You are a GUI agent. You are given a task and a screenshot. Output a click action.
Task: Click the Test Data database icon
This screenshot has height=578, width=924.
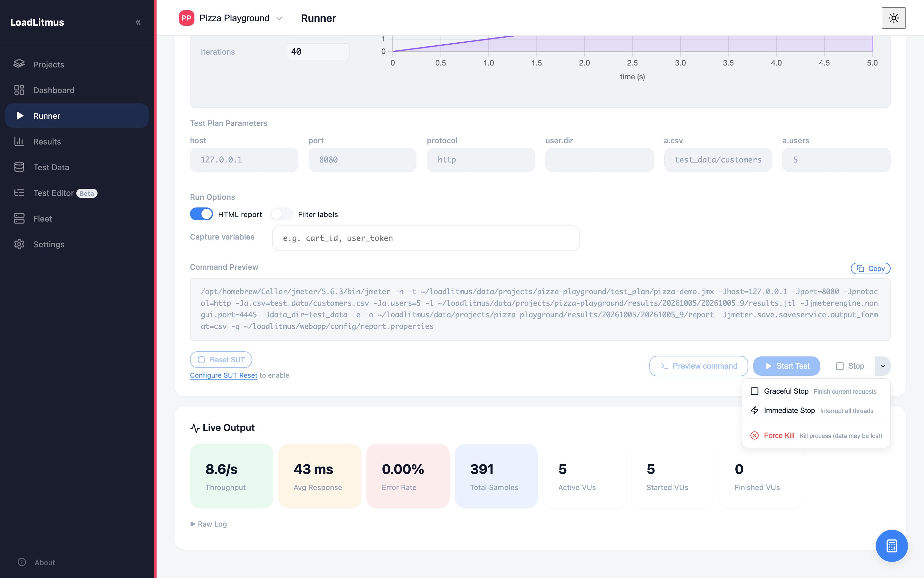click(19, 167)
